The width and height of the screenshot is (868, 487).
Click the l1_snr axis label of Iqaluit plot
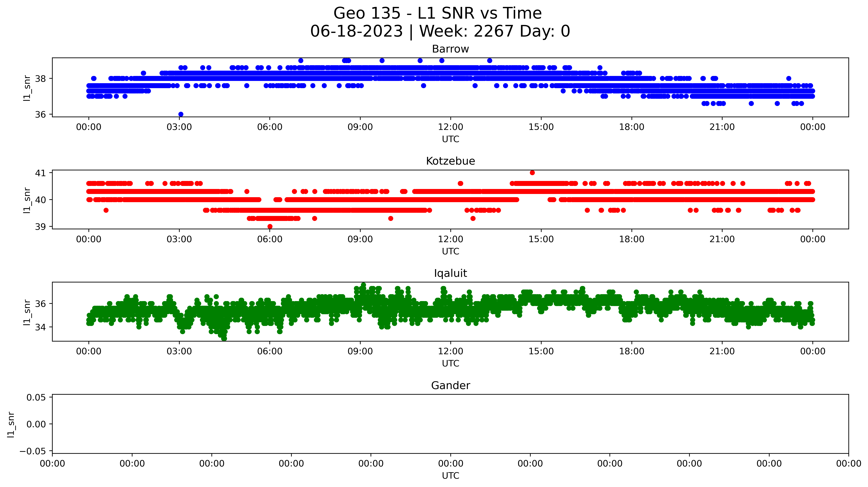tap(27, 312)
